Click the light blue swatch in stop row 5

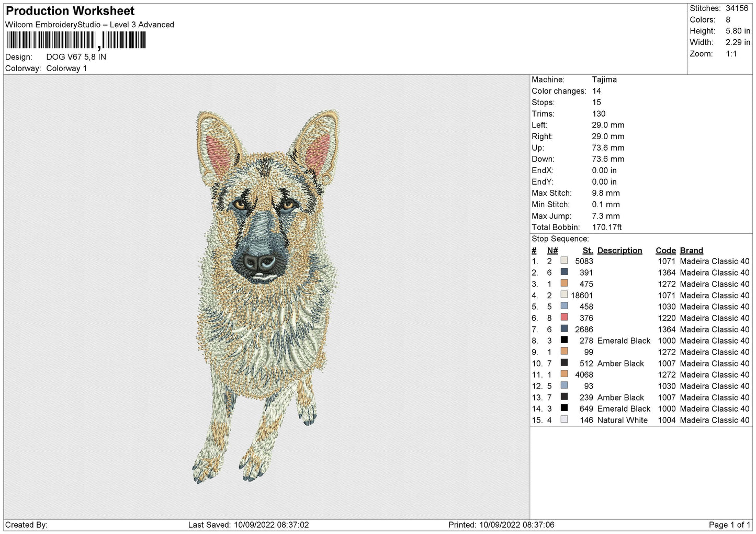pos(564,306)
